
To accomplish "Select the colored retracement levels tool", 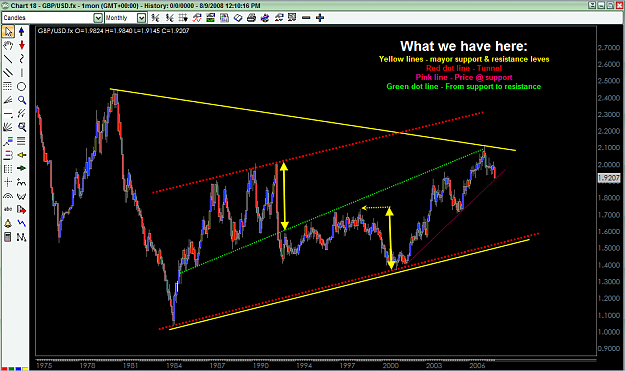I will tap(8, 141).
